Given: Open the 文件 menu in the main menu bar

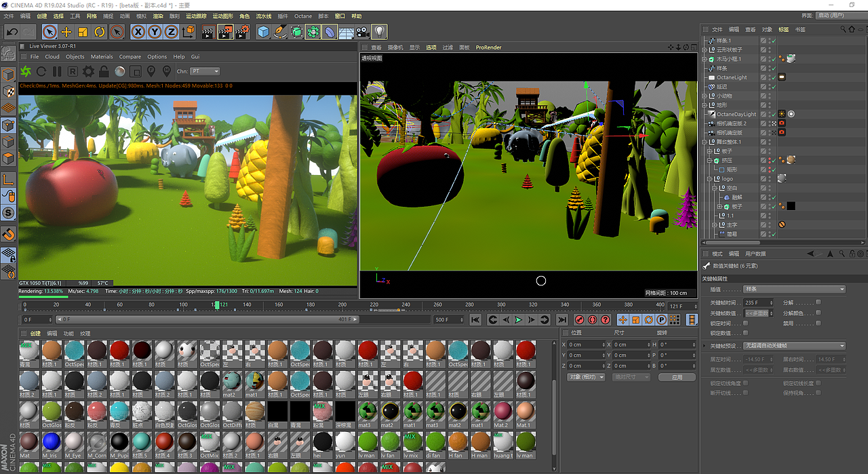Looking at the screenshot, I should click(9, 16).
